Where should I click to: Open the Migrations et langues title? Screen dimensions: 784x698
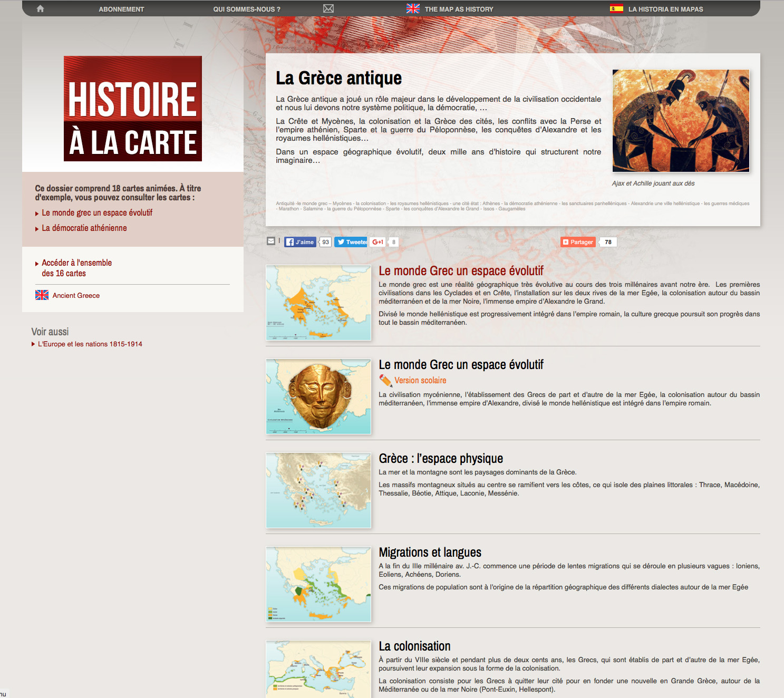point(430,552)
